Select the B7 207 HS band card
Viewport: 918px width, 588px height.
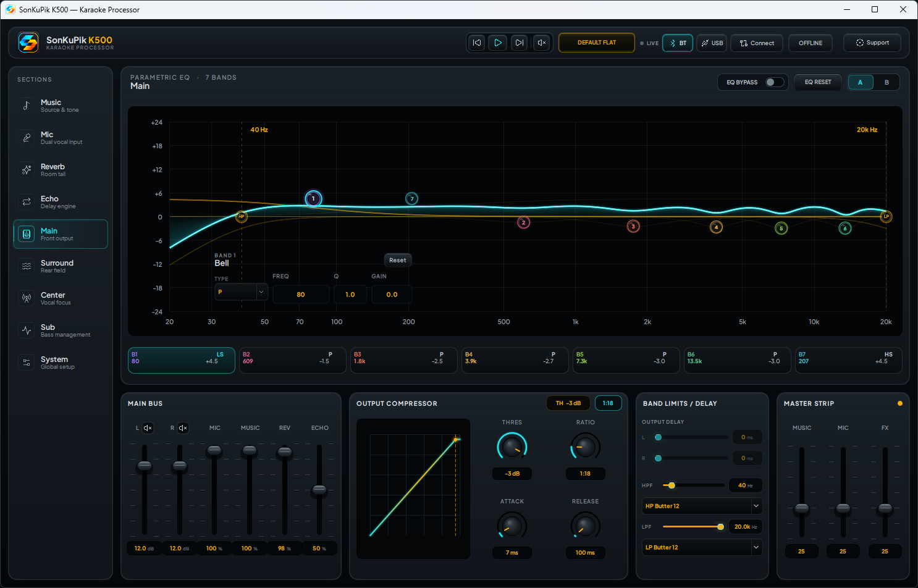coord(849,361)
